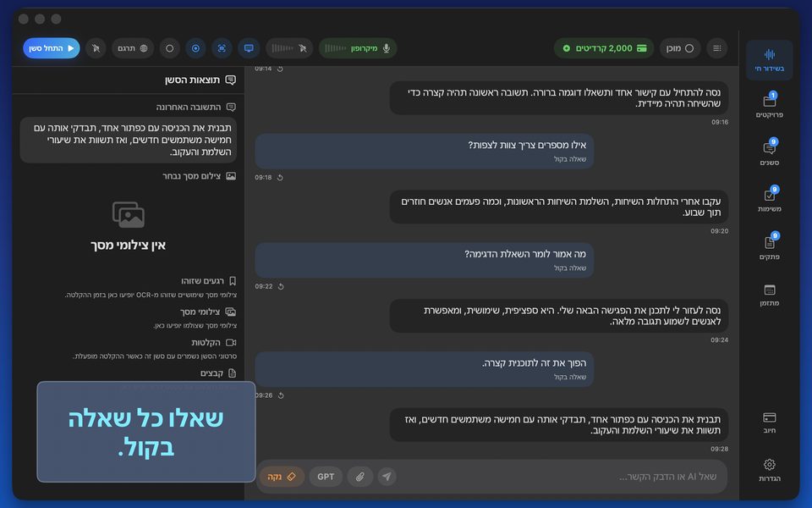Image resolution: width=812 pixels, height=508 pixels.
Task: Click the התחל סשן start session button
Action: (x=52, y=48)
